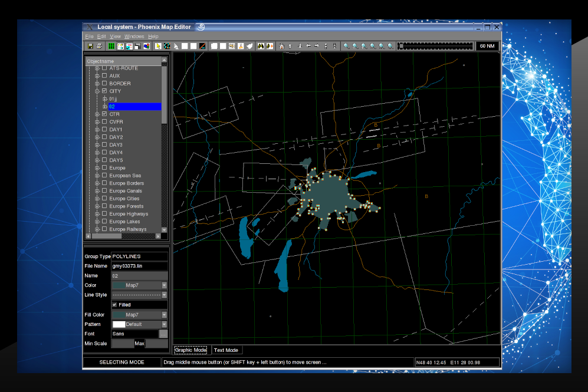Toggle the green grid icon
Image resolution: width=588 pixels, height=392 pixels.
click(x=111, y=46)
